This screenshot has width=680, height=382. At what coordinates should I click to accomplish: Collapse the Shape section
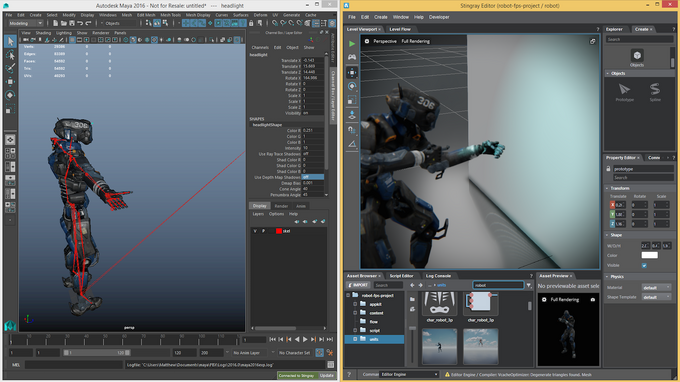(608, 235)
